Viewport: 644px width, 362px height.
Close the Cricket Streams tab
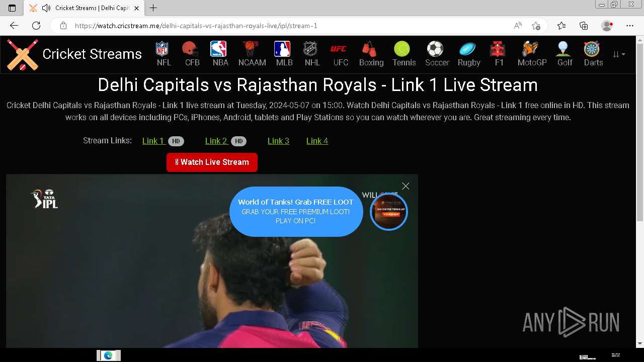pyautogui.click(x=136, y=8)
